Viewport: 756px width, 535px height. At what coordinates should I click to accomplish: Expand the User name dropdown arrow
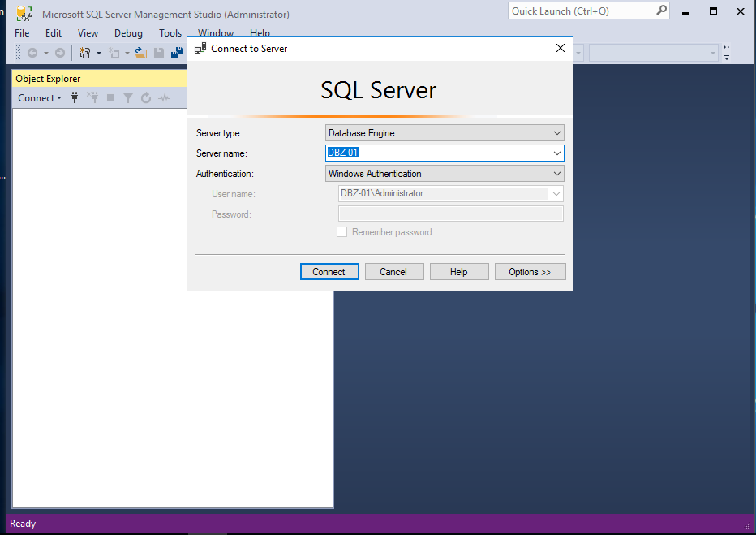click(x=556, y=194)
